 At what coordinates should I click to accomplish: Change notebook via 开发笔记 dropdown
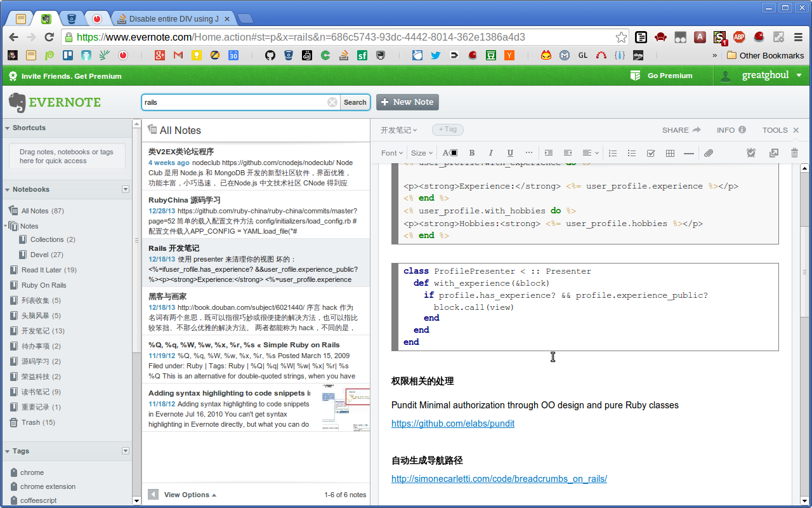coord(399,130)
